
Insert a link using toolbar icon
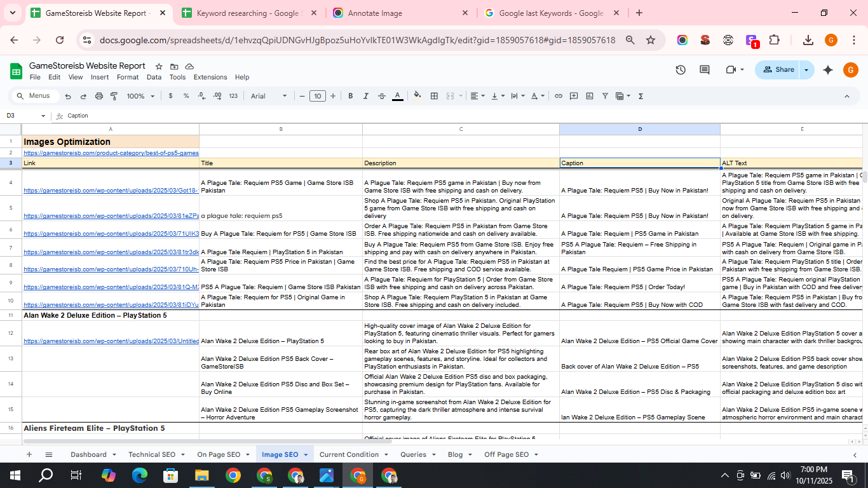coord(559,96)
